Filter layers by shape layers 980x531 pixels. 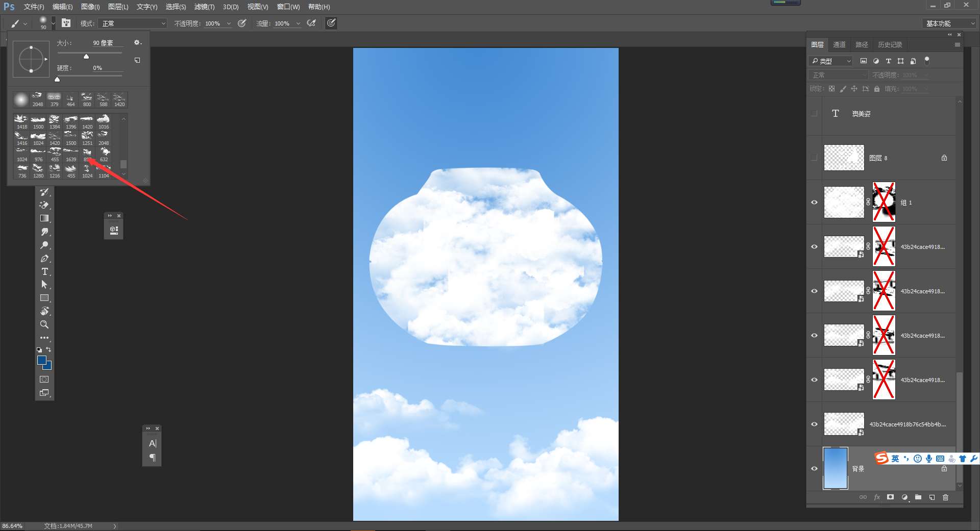[900, 61]
